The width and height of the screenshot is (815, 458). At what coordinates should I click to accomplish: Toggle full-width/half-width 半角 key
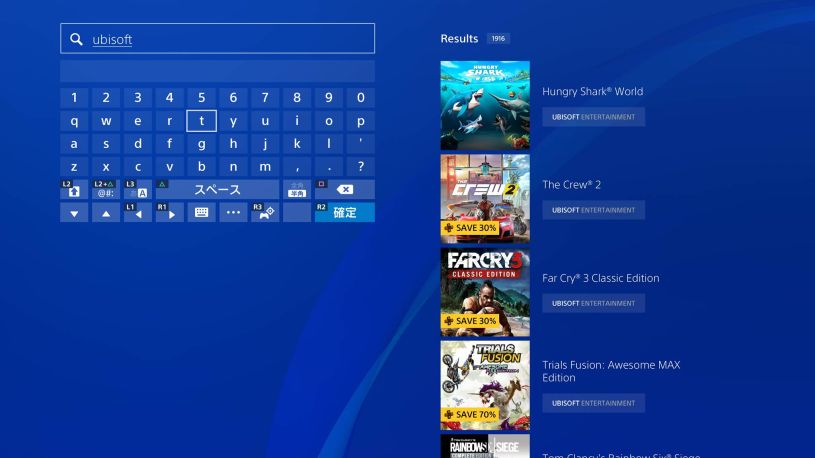[297, 190]
